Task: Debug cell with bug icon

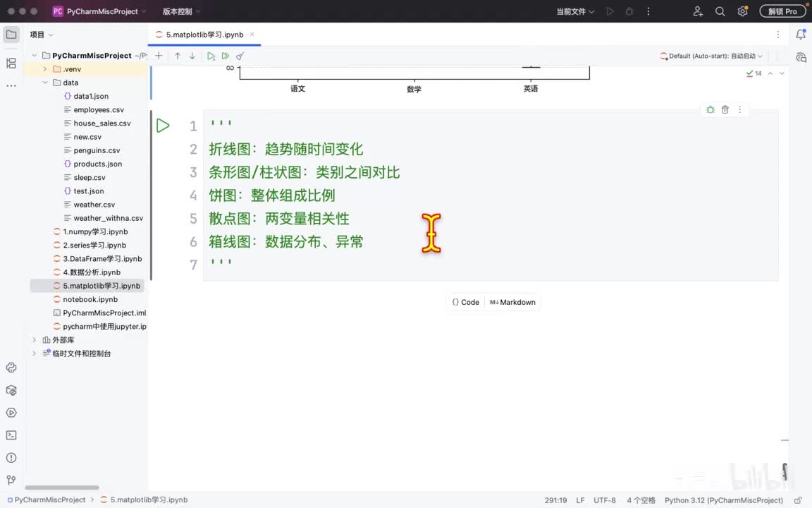Action: click(710, 109)
